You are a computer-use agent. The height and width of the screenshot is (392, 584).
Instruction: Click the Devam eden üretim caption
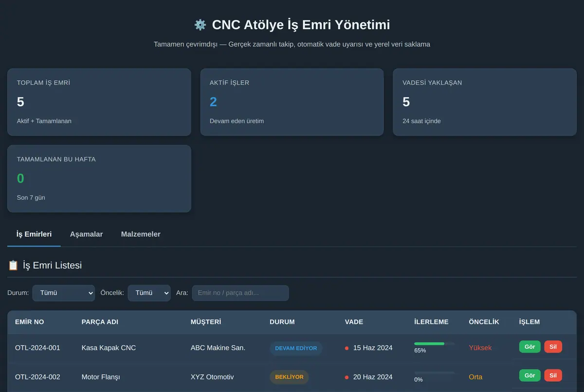coord(237,121)
